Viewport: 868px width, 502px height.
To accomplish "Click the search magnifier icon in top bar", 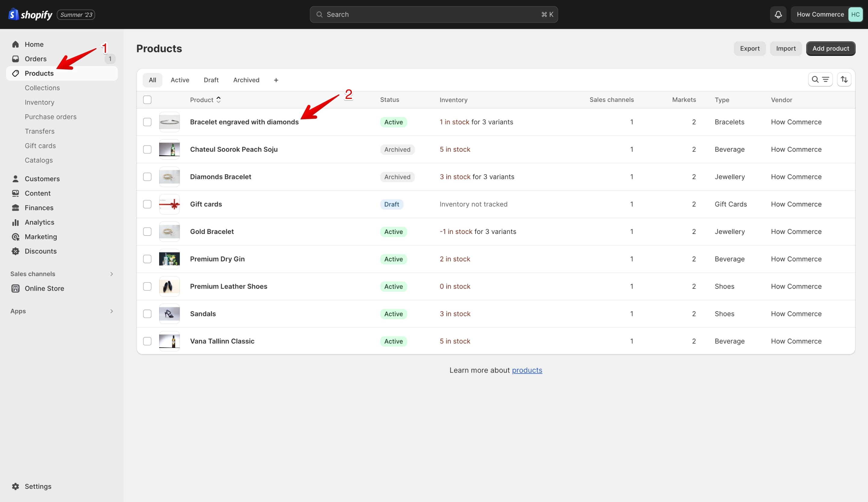I will point(319,14).
